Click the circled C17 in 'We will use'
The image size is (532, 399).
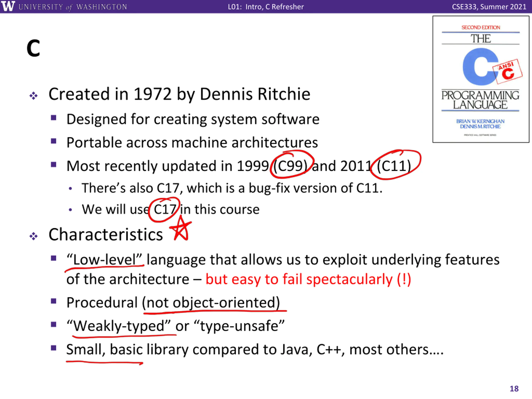(x=165, y=209)
